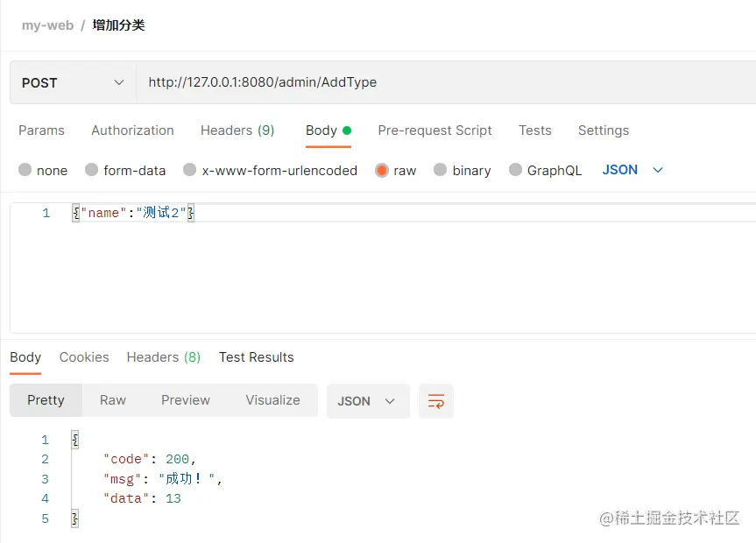This screenshot has height=543, width=756.
Task: Toggle the response line wrap icon
Action: point(436,401)
